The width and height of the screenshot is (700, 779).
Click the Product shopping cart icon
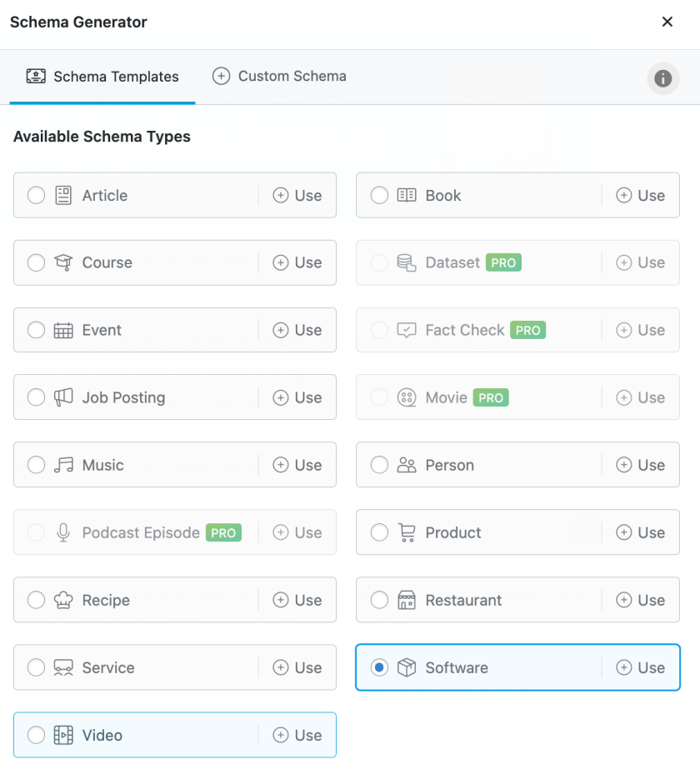click(x=407, y=532)
